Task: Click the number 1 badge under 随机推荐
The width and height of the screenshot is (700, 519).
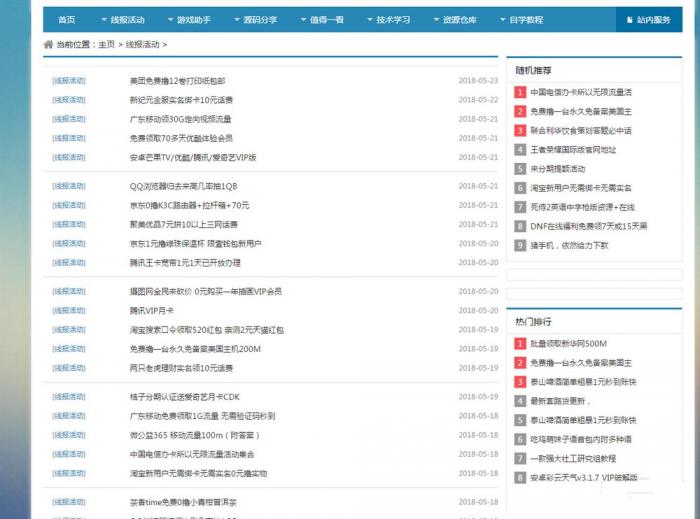Action: coord(520,93)
